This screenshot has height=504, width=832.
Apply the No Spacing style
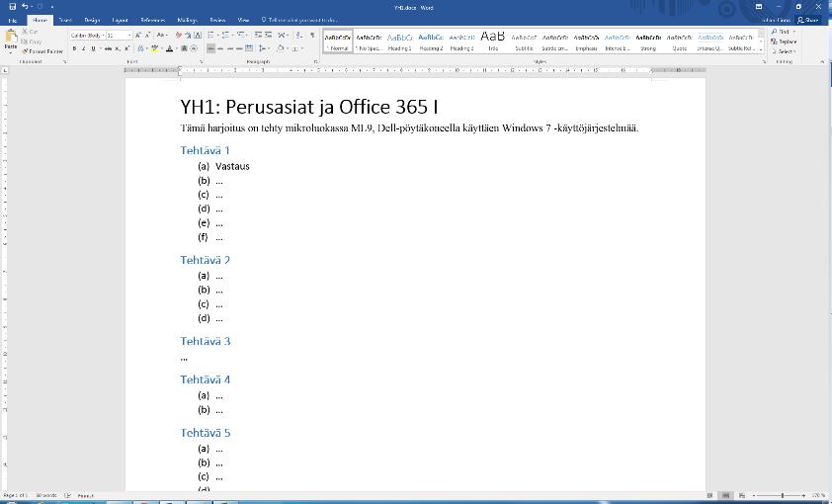(369, 42)
